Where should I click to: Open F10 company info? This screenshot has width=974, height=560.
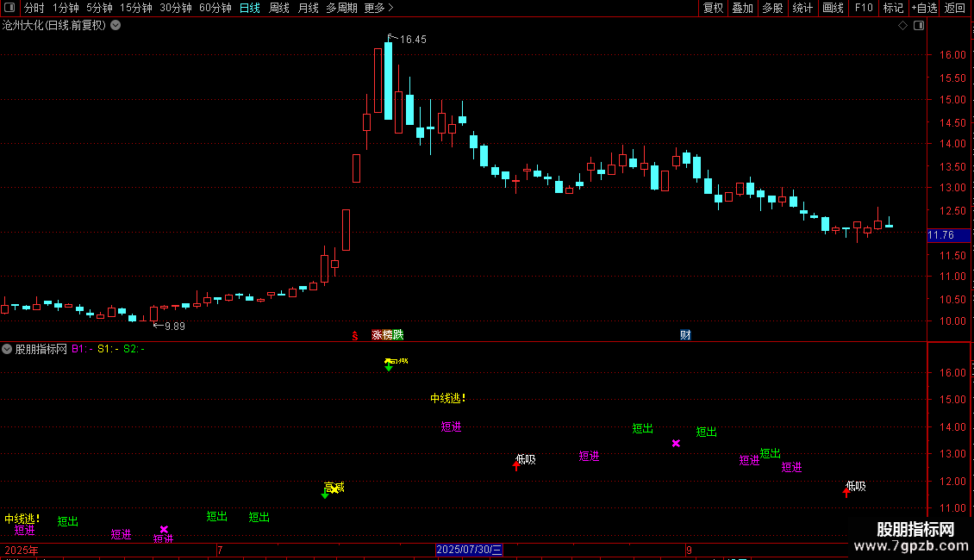pyautogui.click(x=864, y=8)
